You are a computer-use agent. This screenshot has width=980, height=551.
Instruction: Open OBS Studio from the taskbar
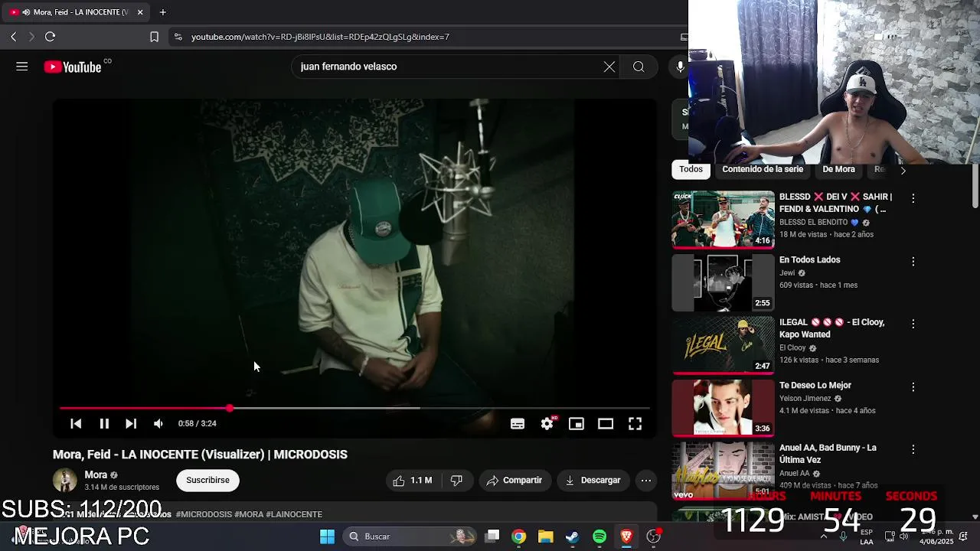coord(653,536)
